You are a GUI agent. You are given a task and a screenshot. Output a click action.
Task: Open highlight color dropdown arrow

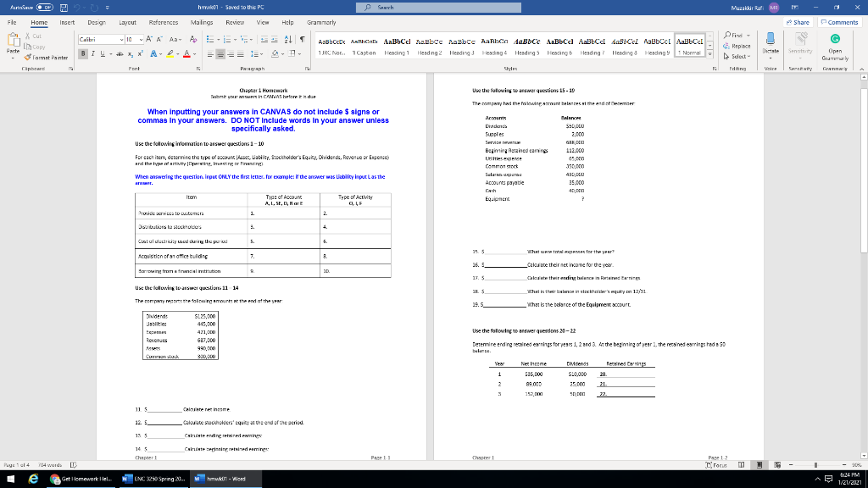177,53
